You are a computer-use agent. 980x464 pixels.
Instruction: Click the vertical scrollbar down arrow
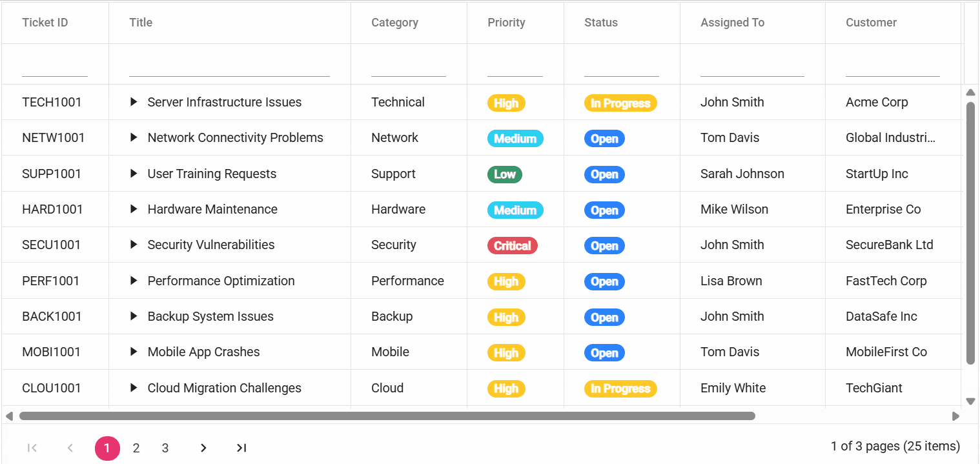coord(971,401)
